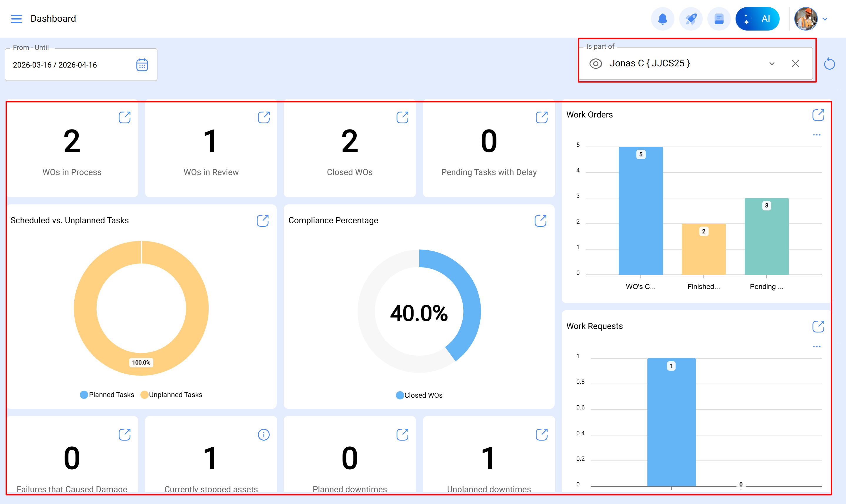The image size is (846, 504).
Task: Toggle Planned Tasks legend item
Action: coord(107,395)
